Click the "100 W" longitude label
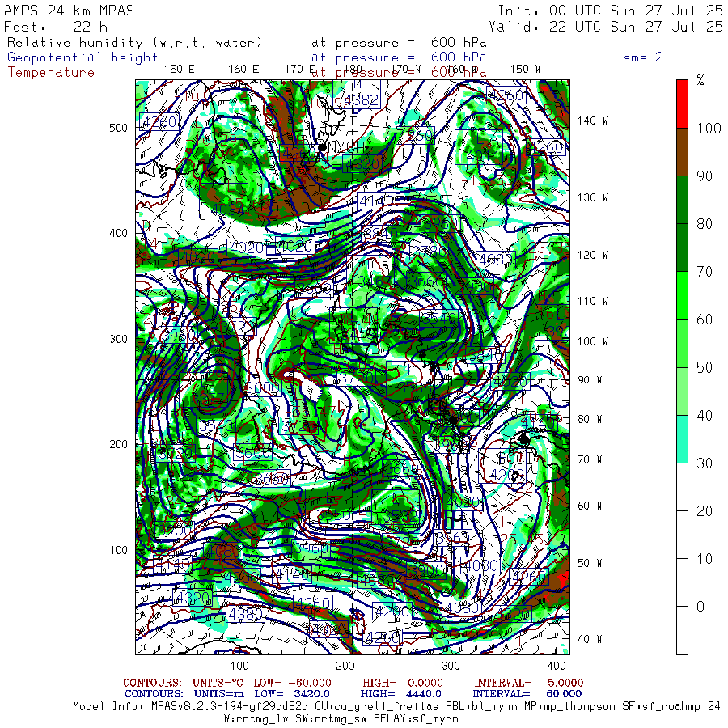The image size is (728, 728). pyautogui.click(x=593, y=341)
